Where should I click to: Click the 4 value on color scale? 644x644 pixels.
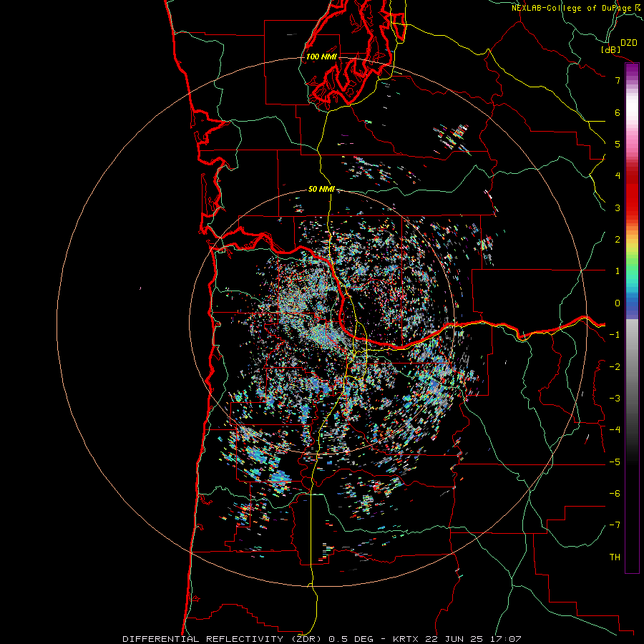pyautogui.click(x=618, y=176)
